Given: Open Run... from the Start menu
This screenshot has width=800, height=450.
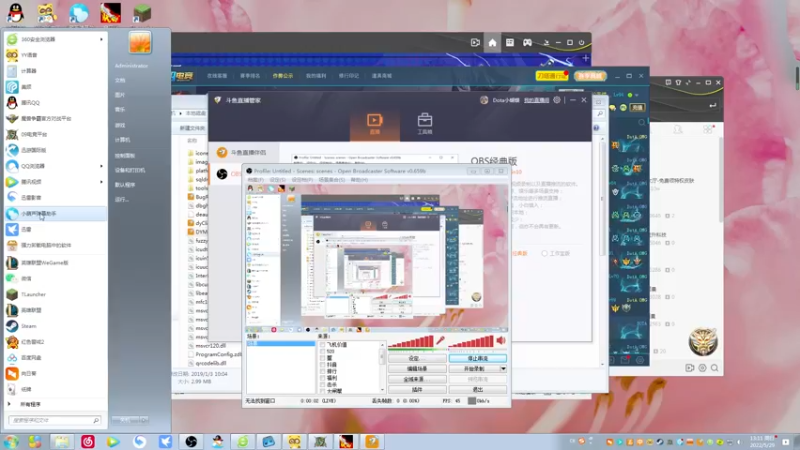Looking at the screenshot, I should 121,199.
